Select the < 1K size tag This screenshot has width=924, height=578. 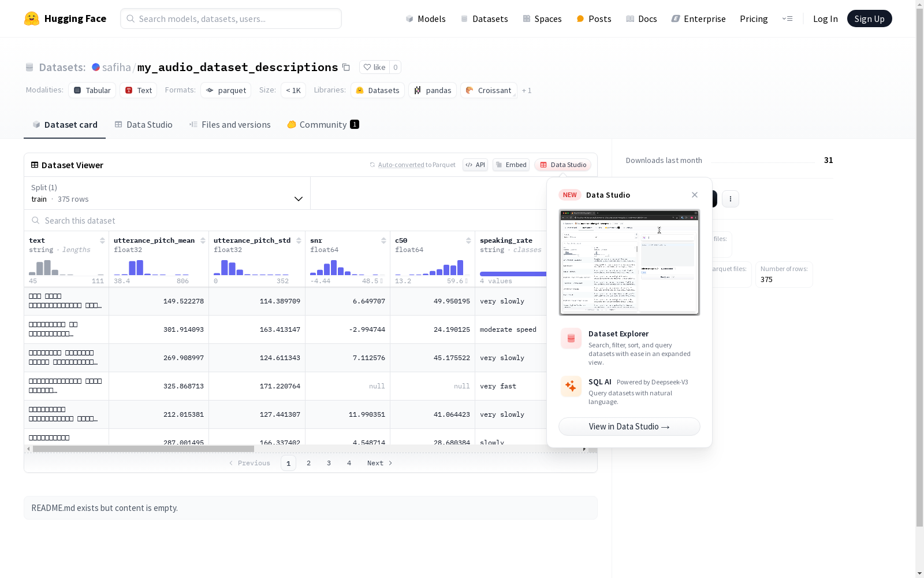click(x=293, y=90)
